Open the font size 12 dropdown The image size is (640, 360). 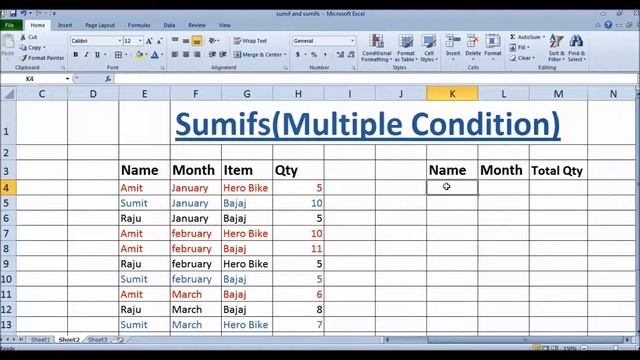140,41
